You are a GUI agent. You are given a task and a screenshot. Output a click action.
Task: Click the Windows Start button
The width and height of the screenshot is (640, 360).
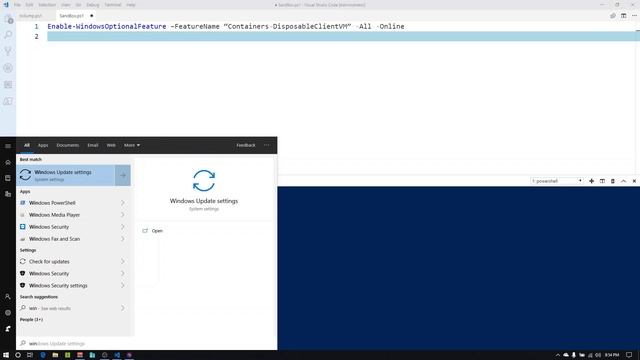[6, 355]
